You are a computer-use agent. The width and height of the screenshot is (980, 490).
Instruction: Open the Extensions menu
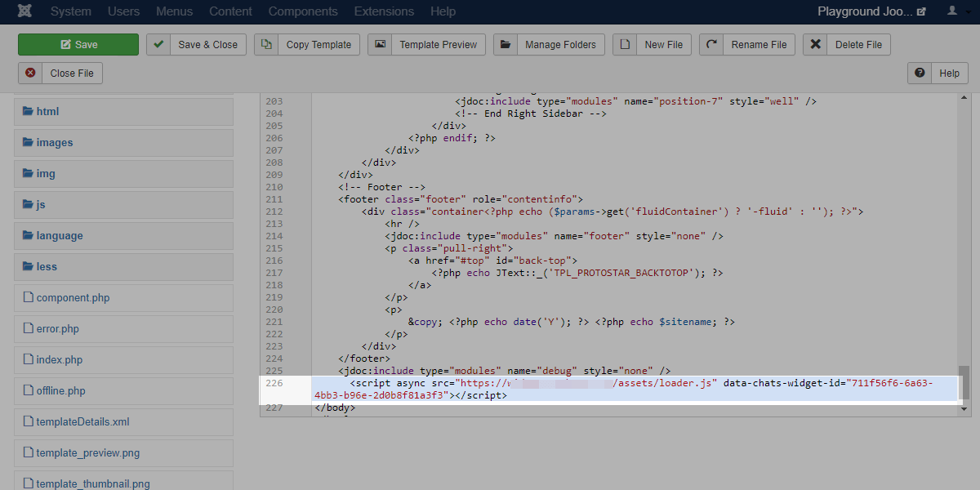coord(384,11)
